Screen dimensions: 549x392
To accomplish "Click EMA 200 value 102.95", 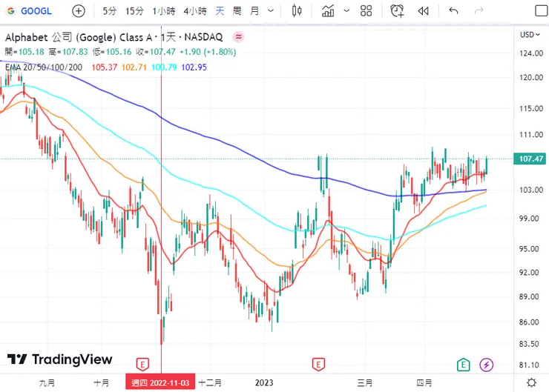I will (194, 67).
